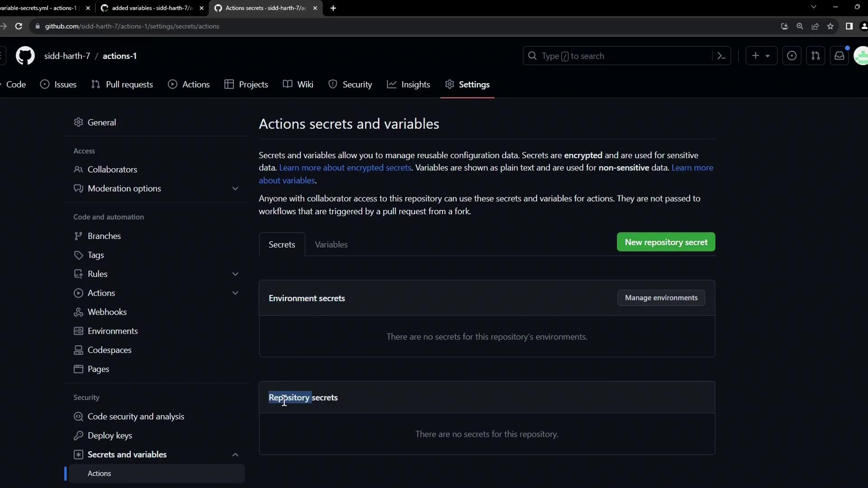Open the command palette icon
Image resolution: width=868 pixels, height=488 pixels.
[722, 56]
